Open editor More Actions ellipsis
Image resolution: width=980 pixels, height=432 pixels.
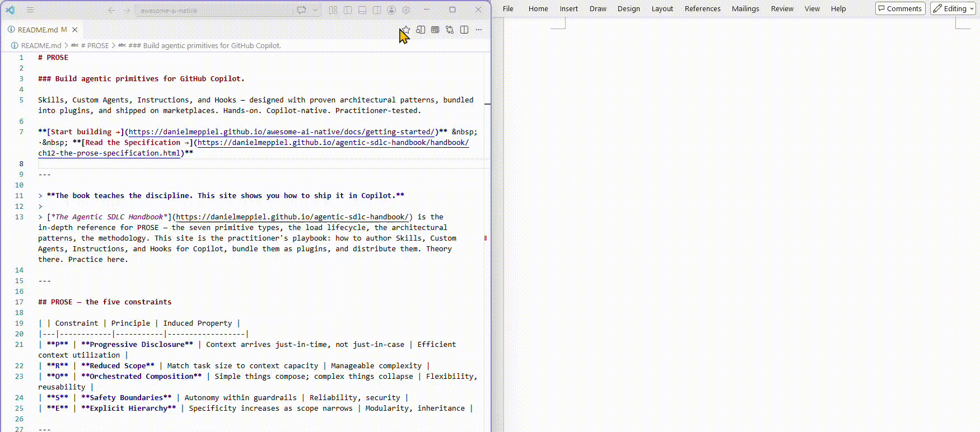click(x=479, y=30)
